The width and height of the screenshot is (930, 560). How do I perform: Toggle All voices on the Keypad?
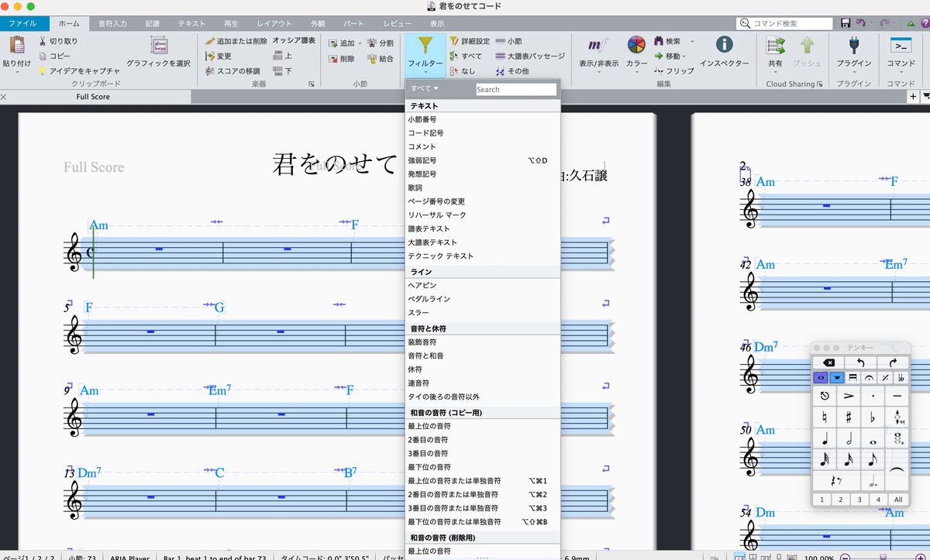coord(897,500)
